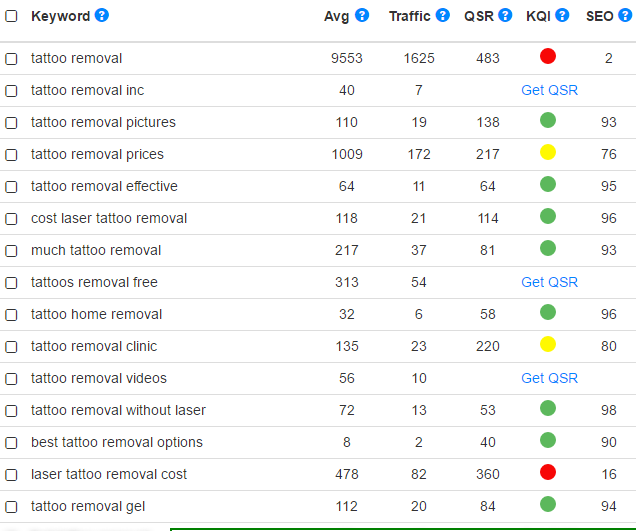This screenshot has height=531, width=636.
Task: Click red KQI dot for tattoo removal
Action: [548, 56]
